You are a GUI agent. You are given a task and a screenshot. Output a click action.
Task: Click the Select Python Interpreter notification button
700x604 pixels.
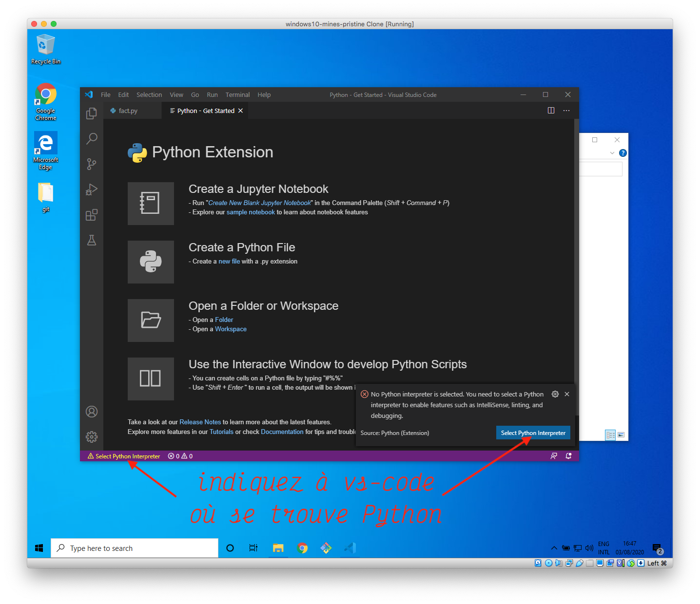tap(533, 433)
